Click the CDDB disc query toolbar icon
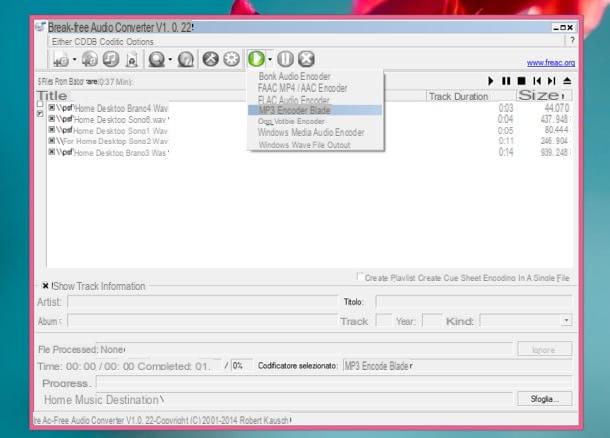Viewport: 610px width, 438px height. pyautogui.click(x=157, y=59)
